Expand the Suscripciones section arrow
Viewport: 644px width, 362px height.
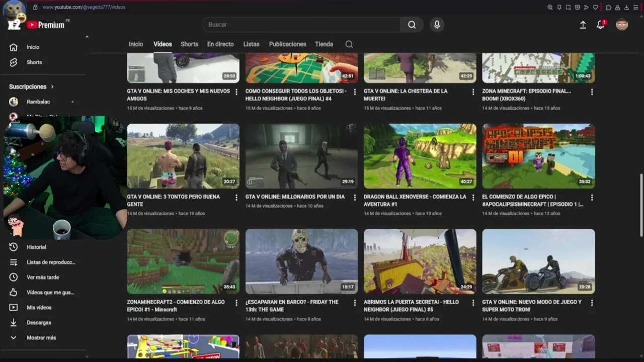[x=52, y=87]
